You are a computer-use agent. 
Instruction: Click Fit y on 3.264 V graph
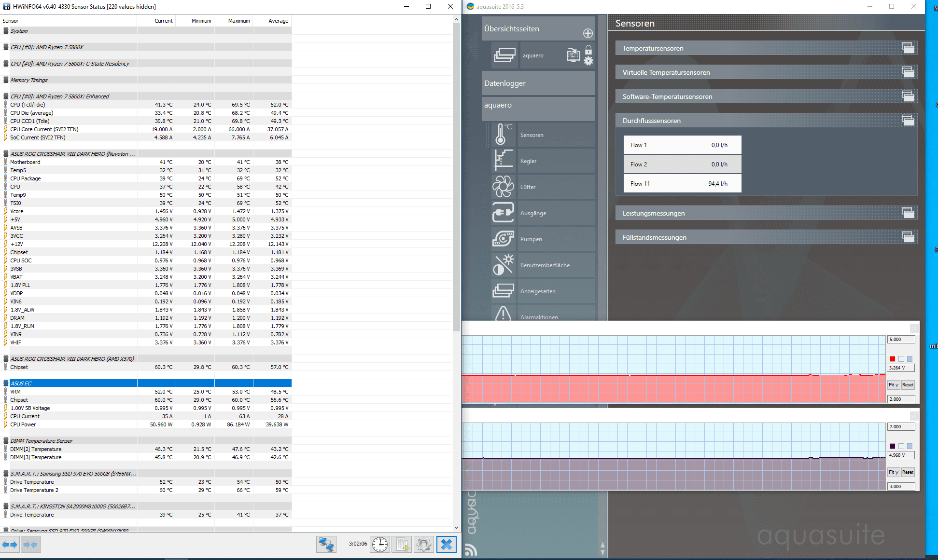click(894, 384)
